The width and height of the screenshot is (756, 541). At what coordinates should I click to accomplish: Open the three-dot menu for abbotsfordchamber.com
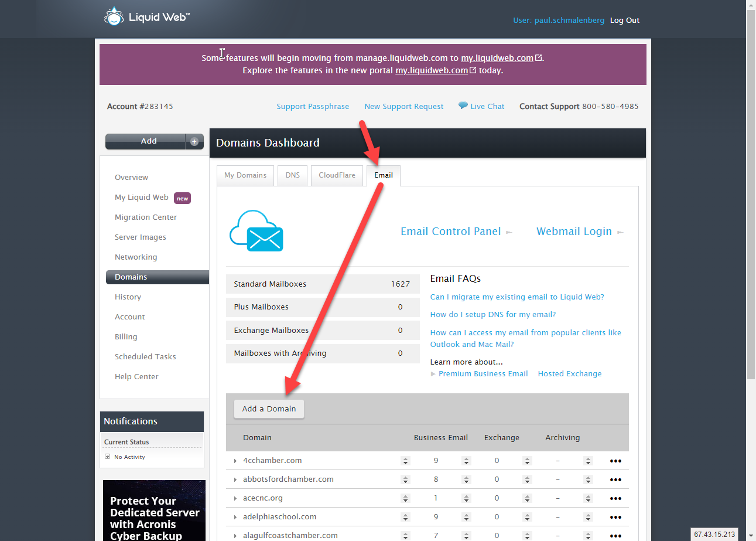pyautogui.click(x=615, y=479)
